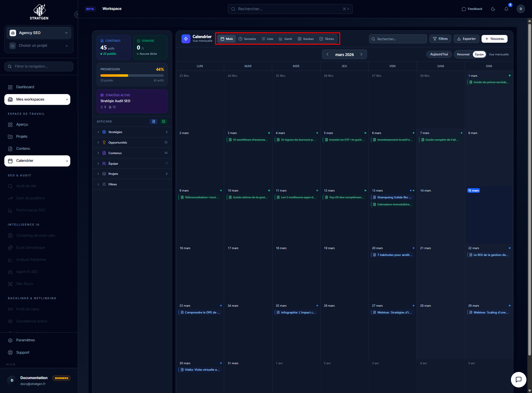This screenshot has height=393, width=532.
Task: Click the Rechercher calendar search field
Action: pos(398,39)
